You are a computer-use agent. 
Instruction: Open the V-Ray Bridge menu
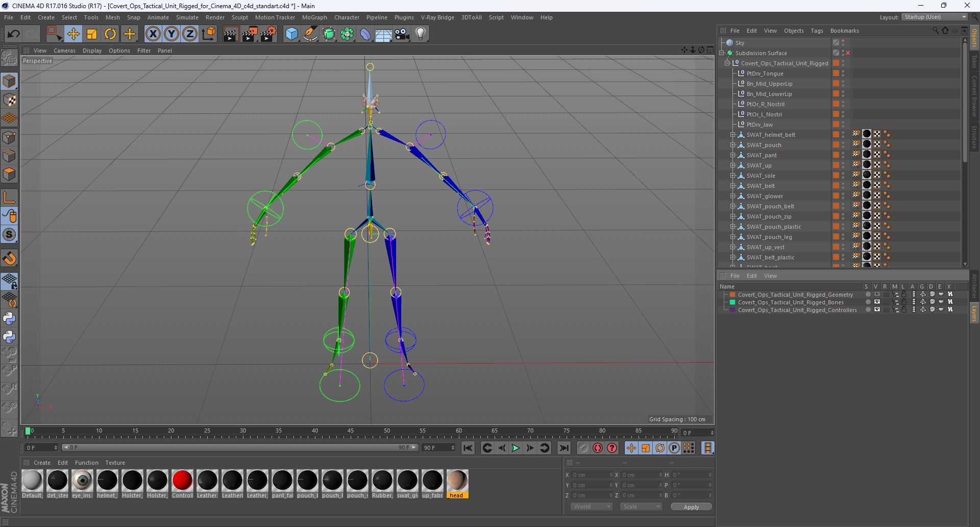437,17
